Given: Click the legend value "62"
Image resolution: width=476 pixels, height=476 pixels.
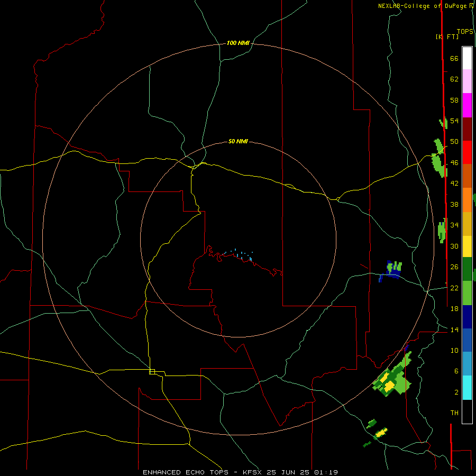Looking at the screenshot, I should tap(454, 79).
